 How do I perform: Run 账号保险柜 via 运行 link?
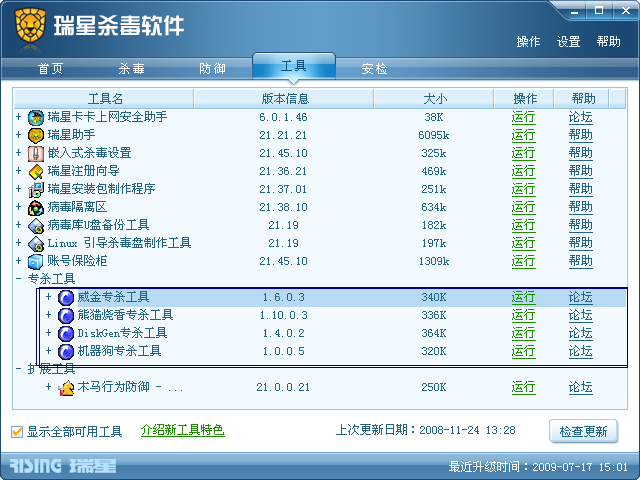tap(523, 261)
